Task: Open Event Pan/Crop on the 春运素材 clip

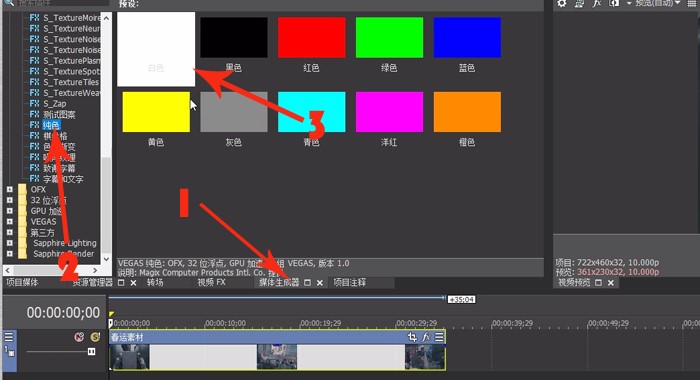Action: (412, 337)
